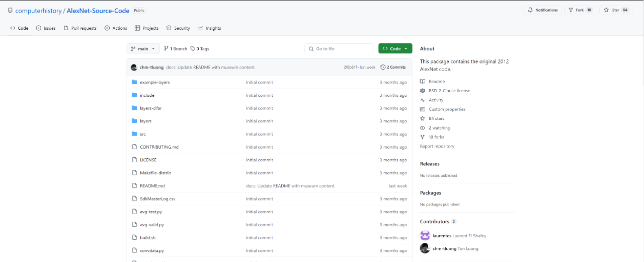Click the Go to file search field
The width and height of the screenshot is (644, 262).
339,49
